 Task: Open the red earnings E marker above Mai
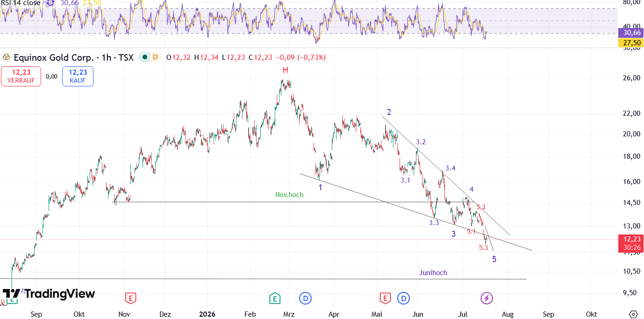pos(385,298)
